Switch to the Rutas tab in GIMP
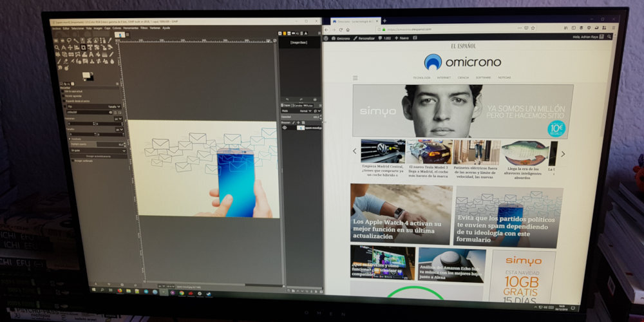This screenshot has width=644, height=322. coord(308,106)
